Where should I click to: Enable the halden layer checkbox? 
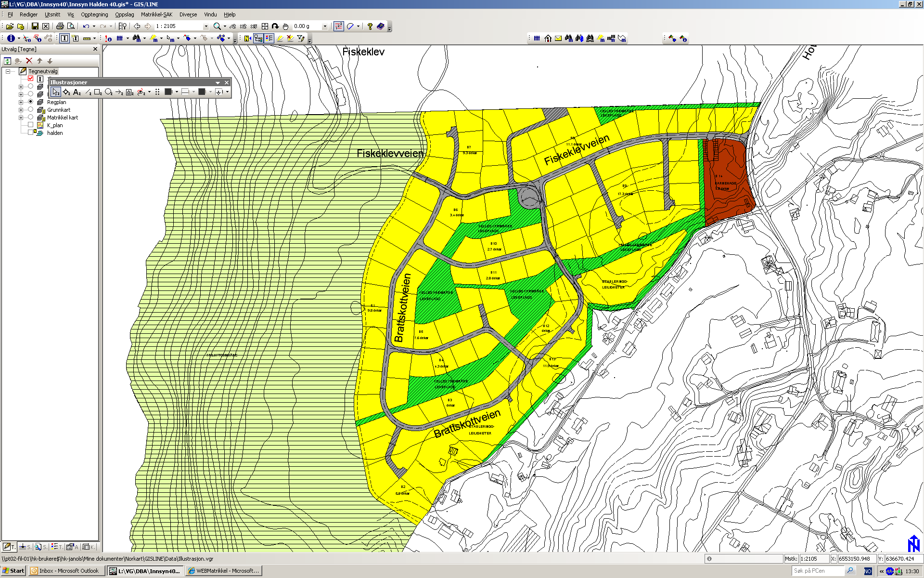pyautogui.click(x=30, y=132)
